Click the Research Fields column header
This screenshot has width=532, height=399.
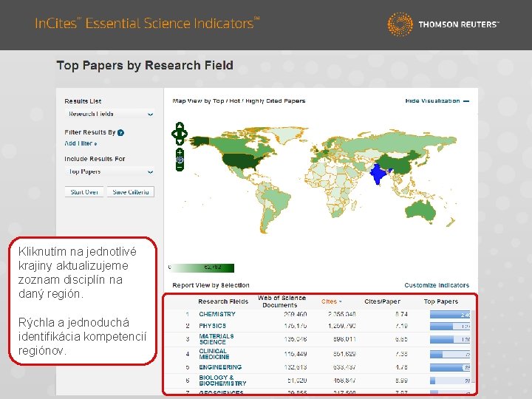point(223,301)
